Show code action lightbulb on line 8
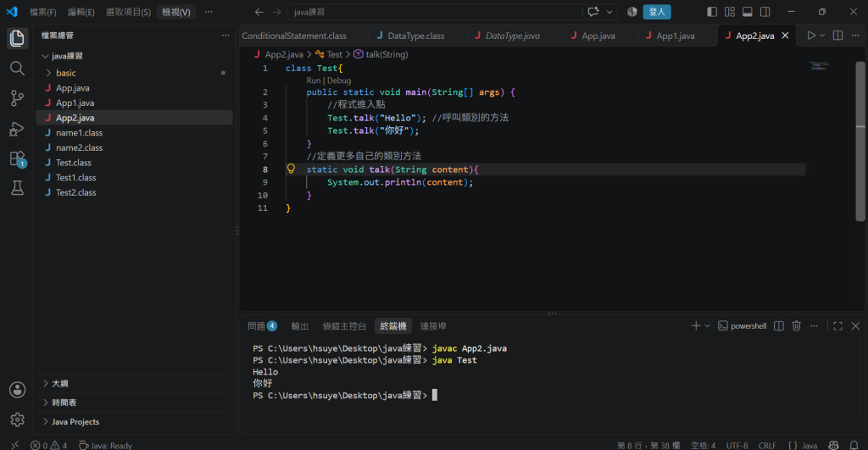This screenshot has height=450, width=868. coord(292,169)
